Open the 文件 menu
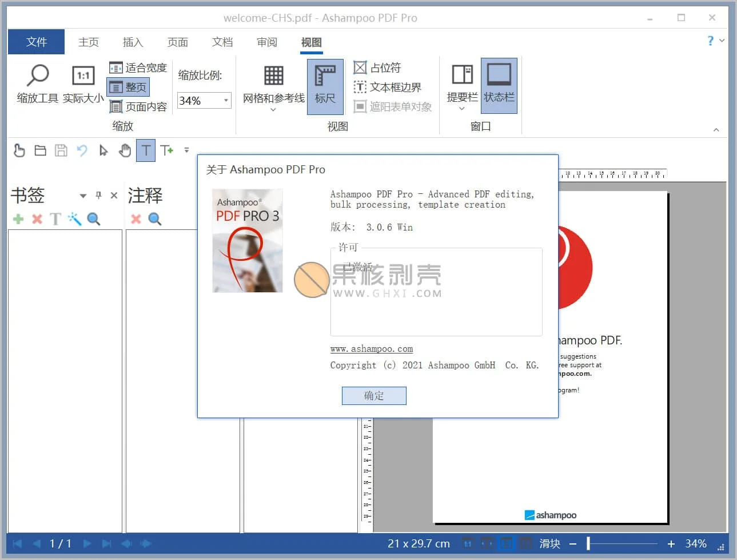 (x=35, y=42)
